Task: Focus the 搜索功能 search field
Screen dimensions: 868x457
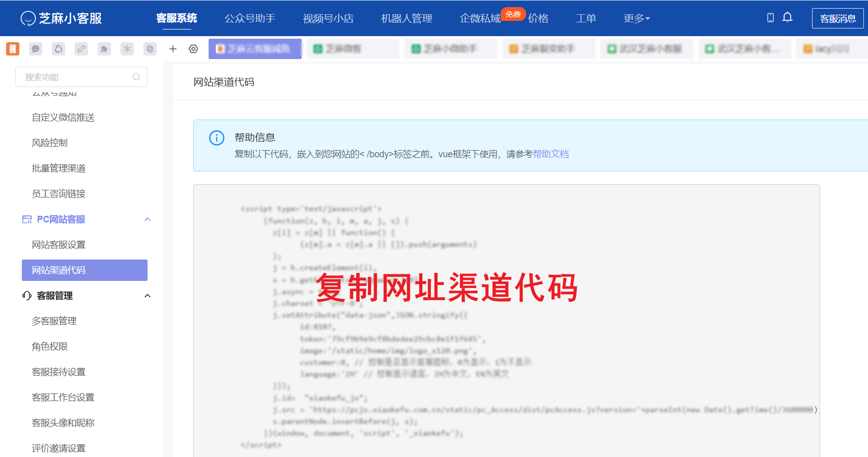Action: [x=81, y=77]
